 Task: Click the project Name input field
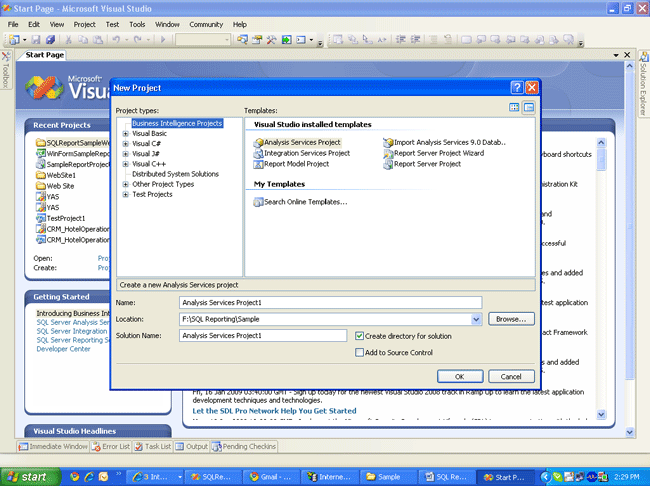[330, 302]
